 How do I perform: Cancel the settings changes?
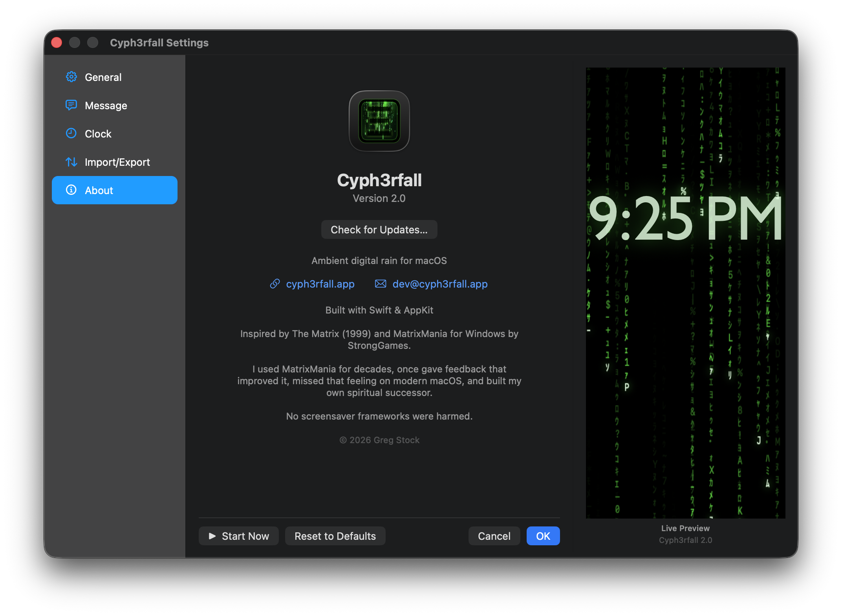tap(494, 536)
